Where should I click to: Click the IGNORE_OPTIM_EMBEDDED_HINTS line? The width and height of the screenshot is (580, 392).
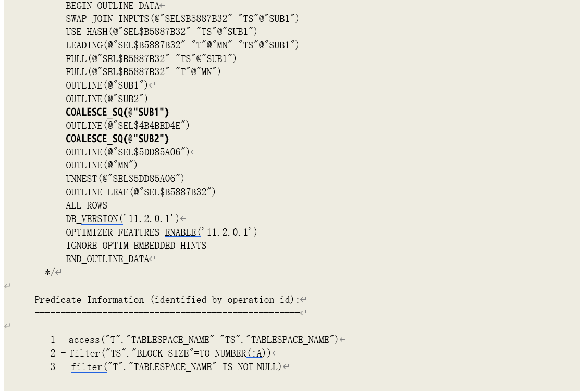click(136, 246)
